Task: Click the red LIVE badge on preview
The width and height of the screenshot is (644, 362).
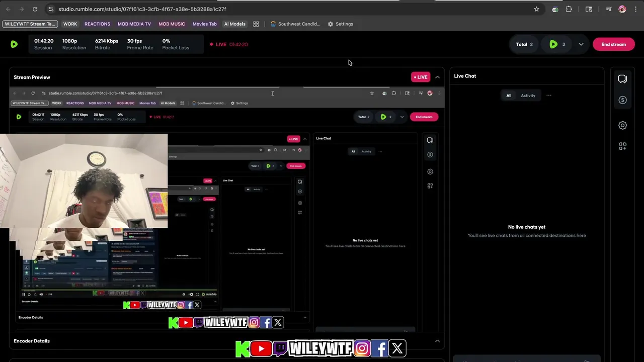Action: 421,77
